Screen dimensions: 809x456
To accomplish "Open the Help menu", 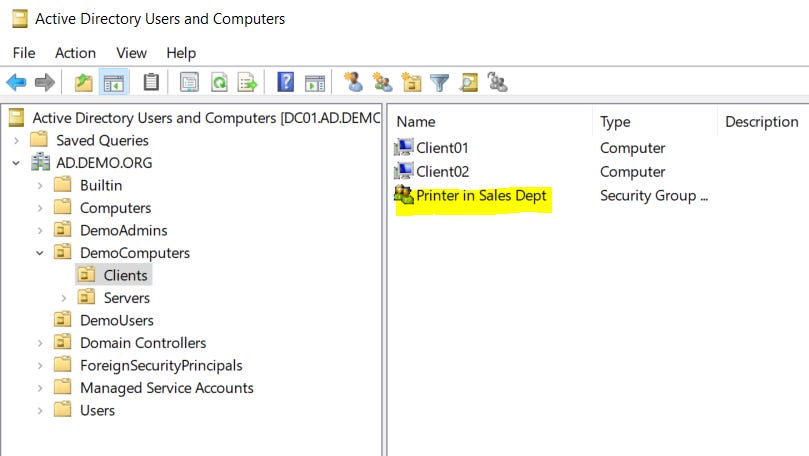I will point(181,53).
